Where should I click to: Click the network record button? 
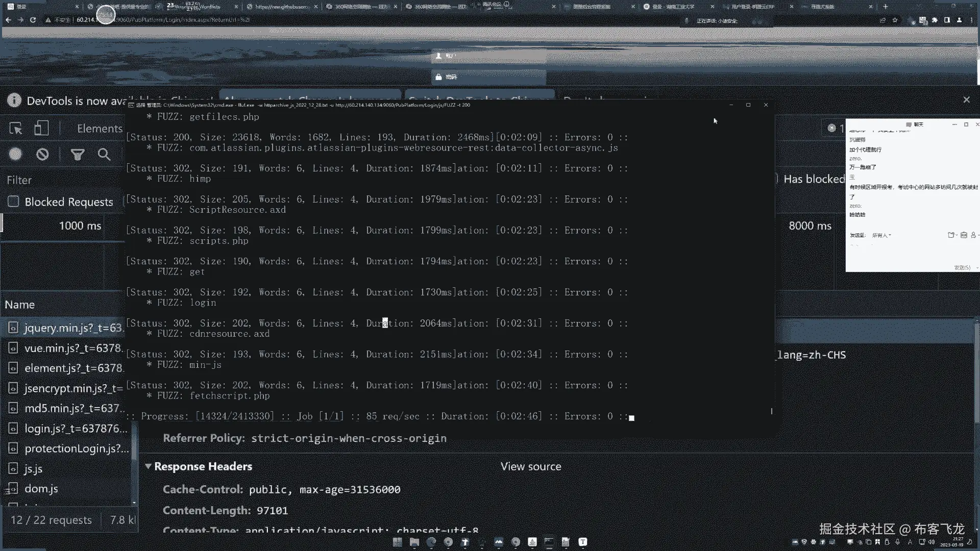(15, 154)
